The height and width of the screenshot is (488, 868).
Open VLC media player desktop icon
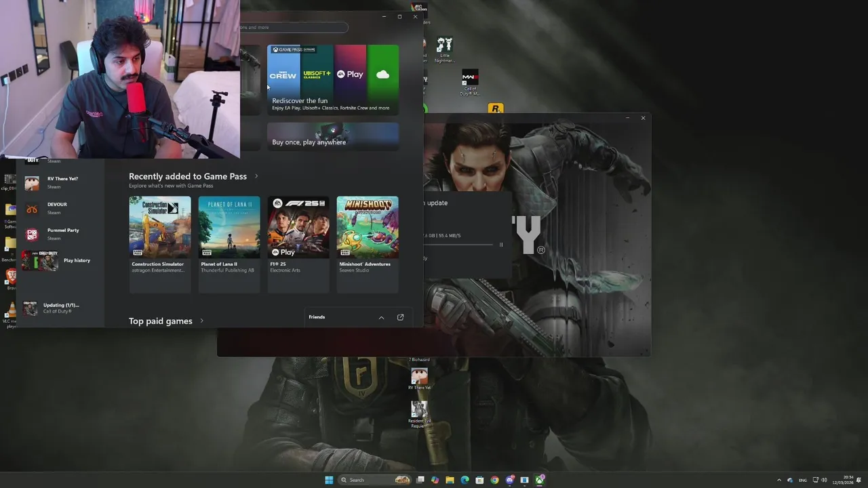(x=10, y=316)
